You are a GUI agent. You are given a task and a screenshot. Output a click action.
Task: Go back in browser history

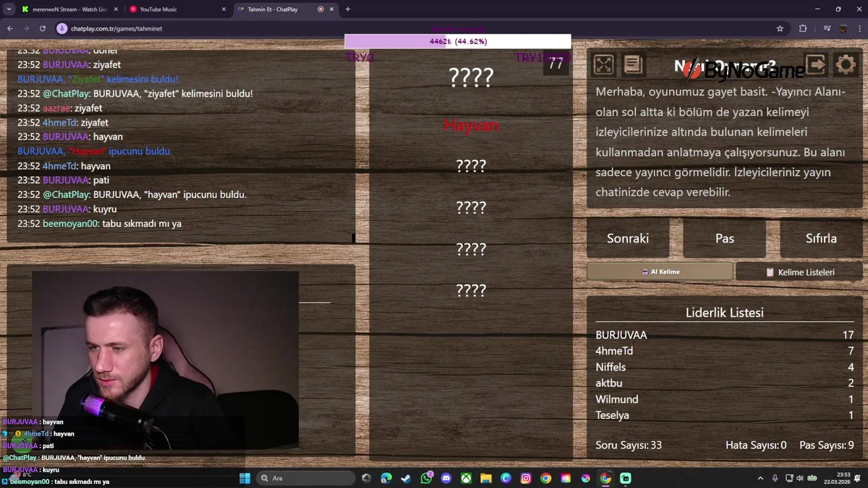[x=10, y=28]
